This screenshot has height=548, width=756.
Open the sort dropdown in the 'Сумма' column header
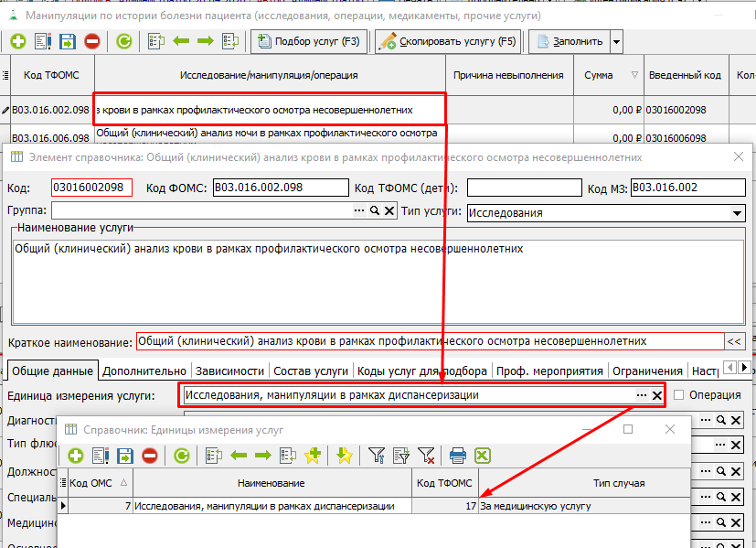tap(634, 75)
